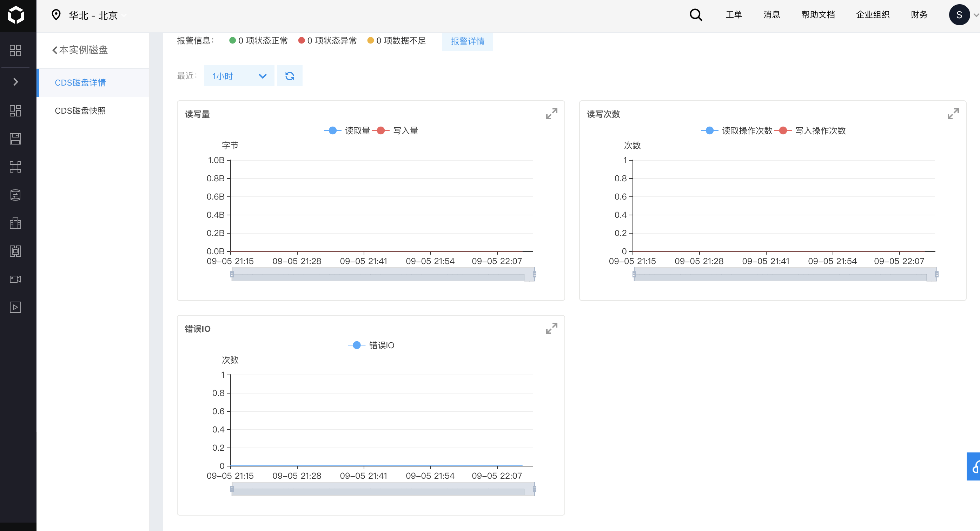The image size is (980, 531).
Task: Open the product overview tiles icon
Action: (15, 110)
